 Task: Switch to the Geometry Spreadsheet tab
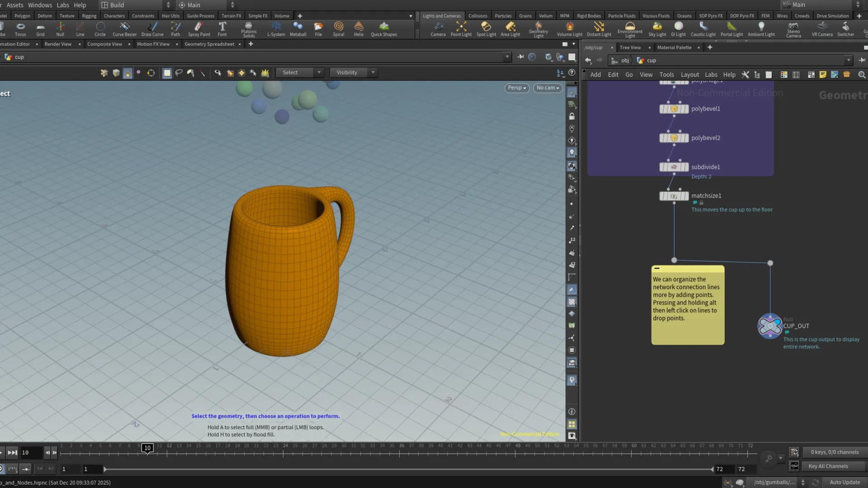(x=210, y=44)
